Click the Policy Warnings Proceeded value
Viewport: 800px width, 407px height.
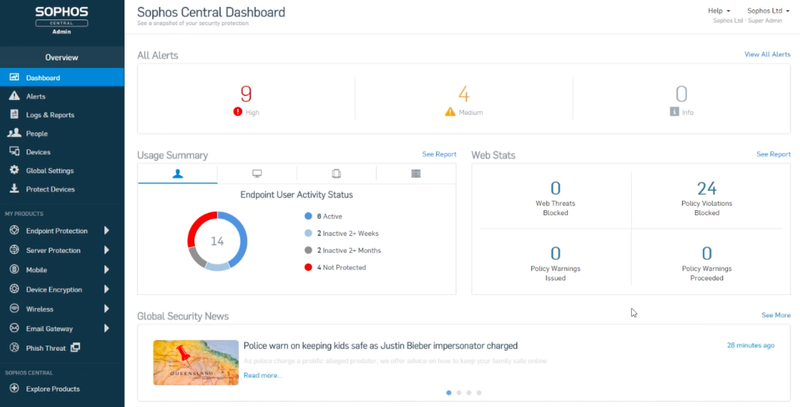707,253
